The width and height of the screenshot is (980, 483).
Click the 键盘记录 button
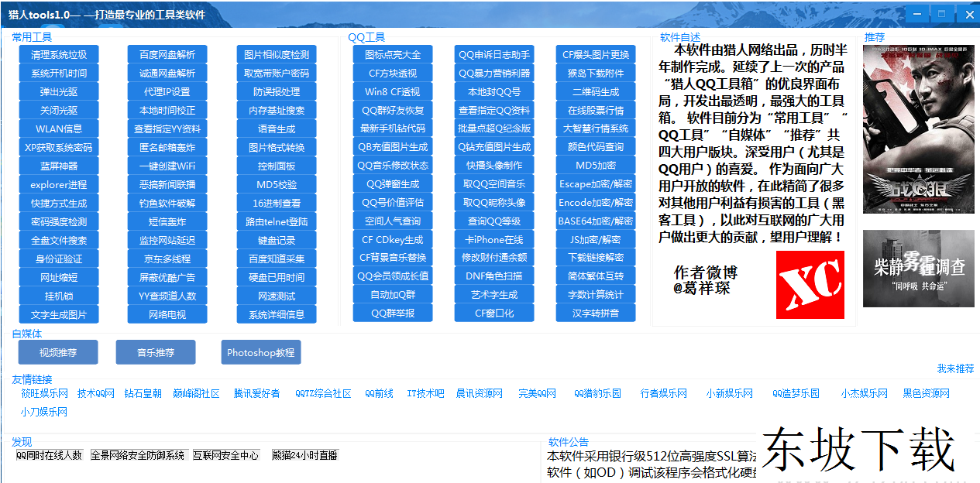(x=277, y=241)
